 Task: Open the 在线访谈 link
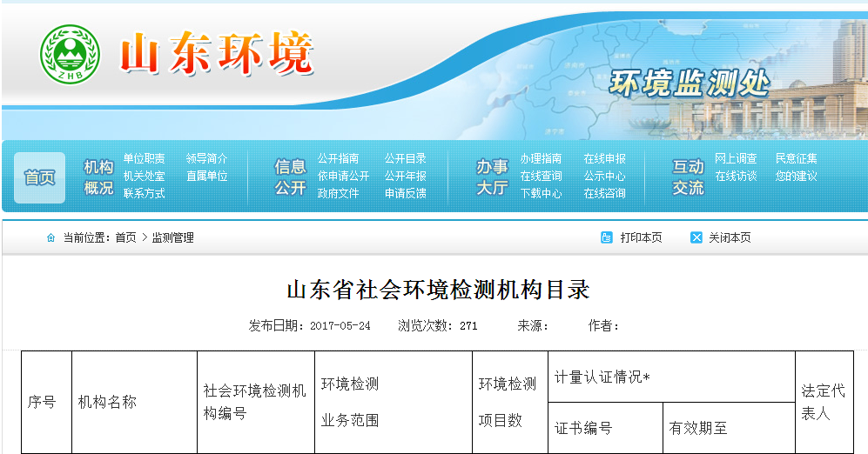pos(736,176)
